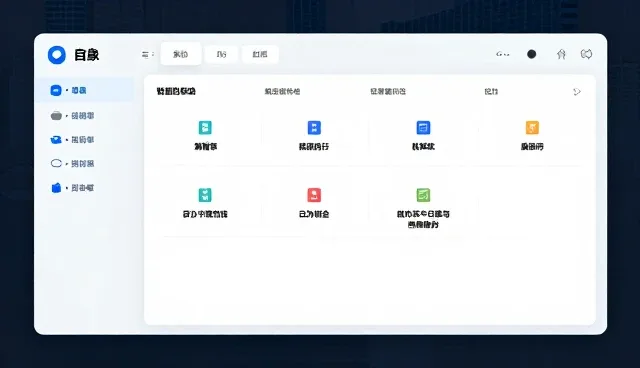Click the 'G..' icon in the top-right bar

pos(502,54)
